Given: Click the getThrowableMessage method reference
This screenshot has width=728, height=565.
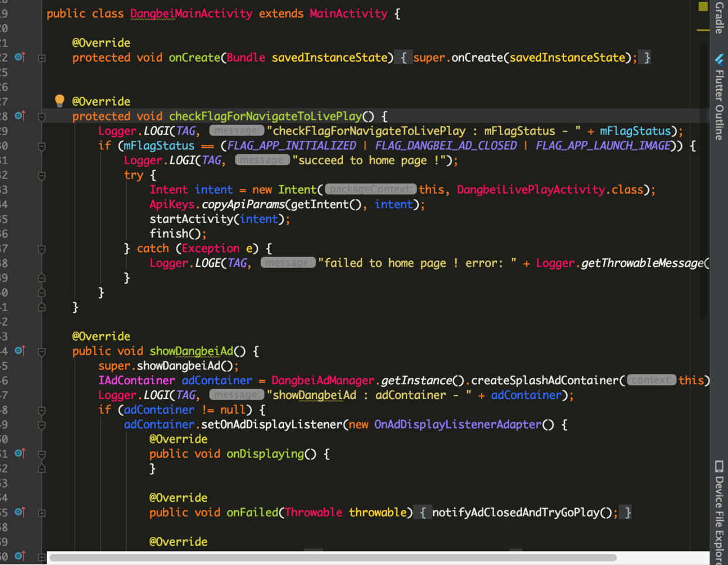Looking at the screenshot, I should 642,263.
